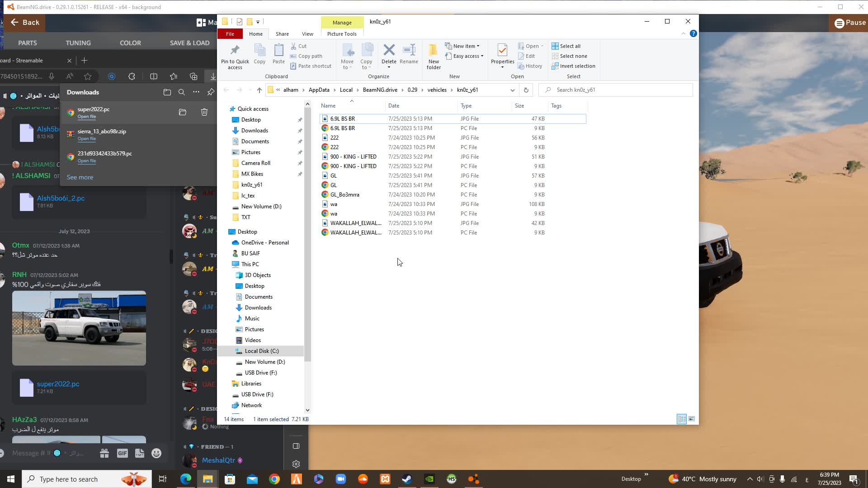Click the refresh button by the address bar
Screen dimensions: 868x488
(x=526, y=90)
